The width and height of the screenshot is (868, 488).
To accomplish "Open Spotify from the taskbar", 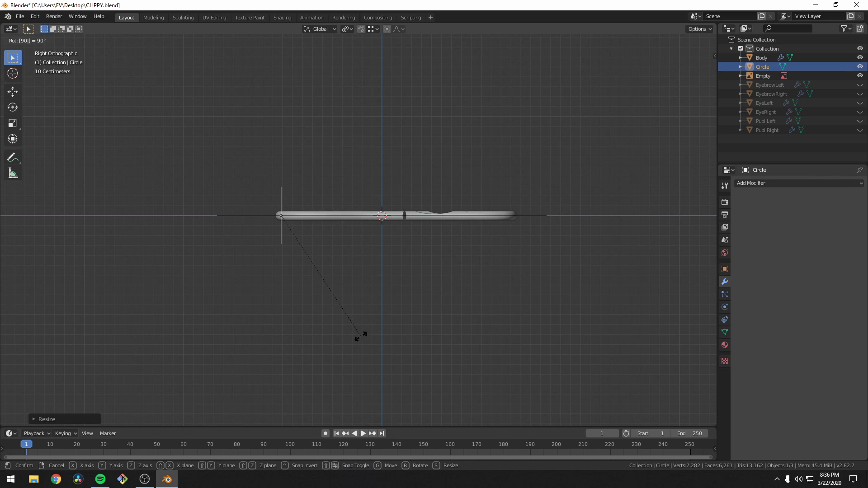I will click(x=100, y=479).
